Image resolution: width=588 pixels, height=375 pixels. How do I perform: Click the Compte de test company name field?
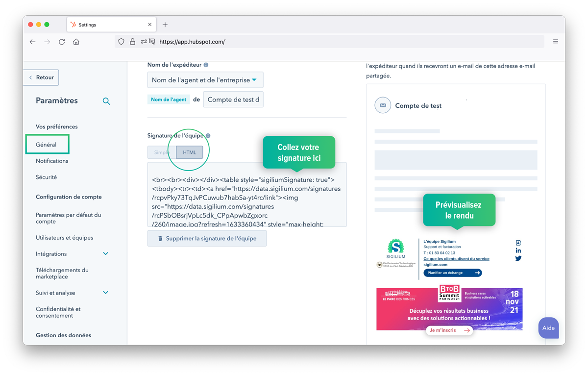(x=233, y=100)
